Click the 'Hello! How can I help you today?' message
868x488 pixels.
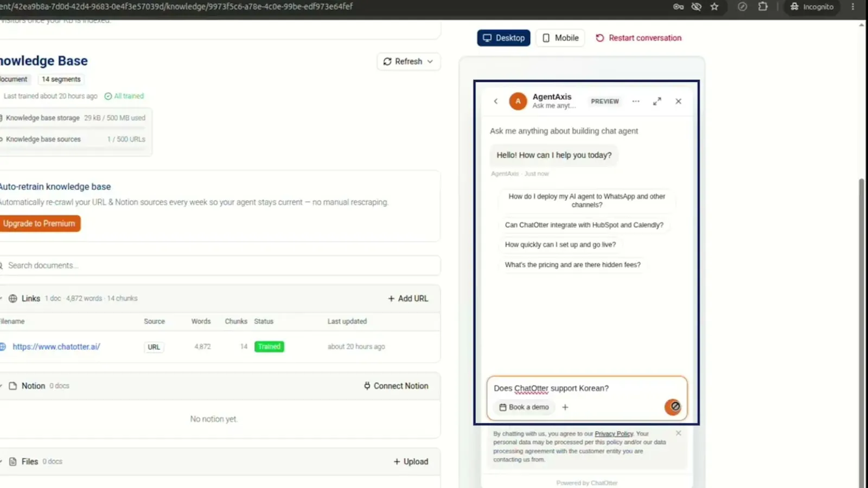click(x=554, y=155)
